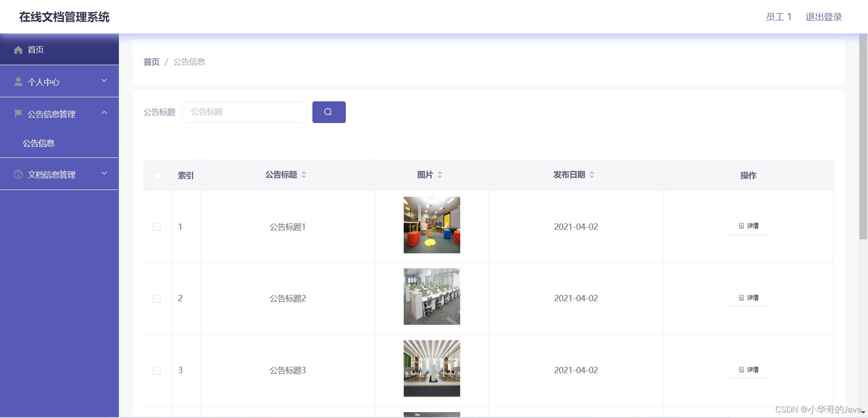This screenshot has height=418, width=868.
Task: Click the 2021-04-02 date in row 公告标题1
Action: click(576, 227)
